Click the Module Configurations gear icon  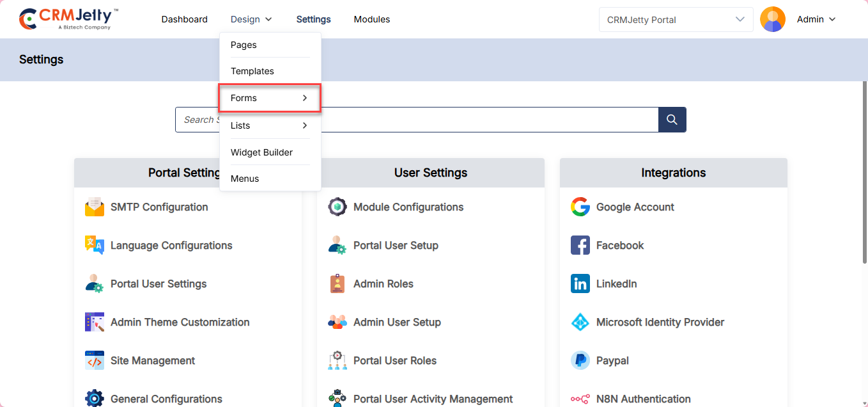[337, 207]
